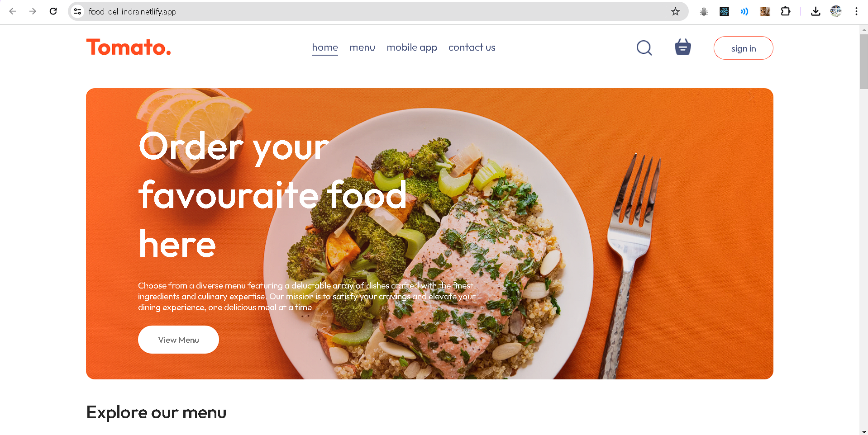The width and height of the screenshot is (868, 435).
Task: Click the View Menu button
Action: coord(178,340)
